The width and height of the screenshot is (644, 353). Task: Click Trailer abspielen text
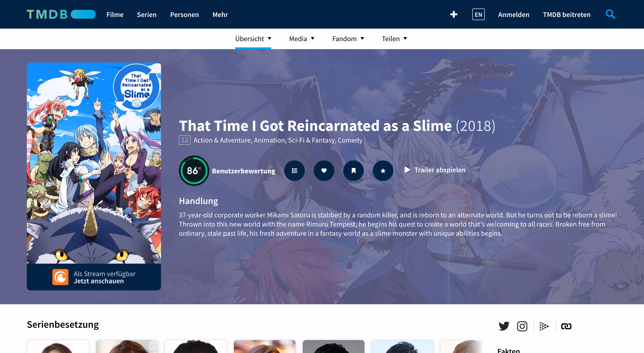coord(440,170)
